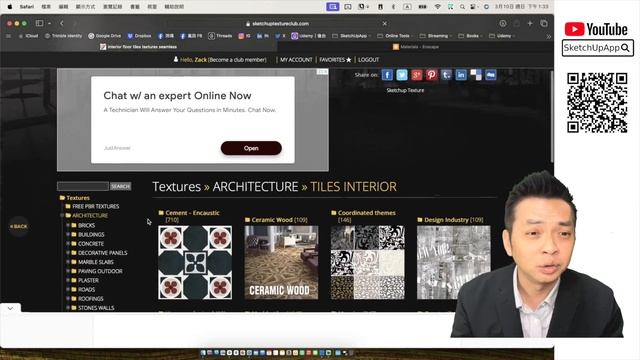This screenshot has width=640, height=360.
Task: Open the Trimble Identity bookmark
Action: [x=63, y=36]
